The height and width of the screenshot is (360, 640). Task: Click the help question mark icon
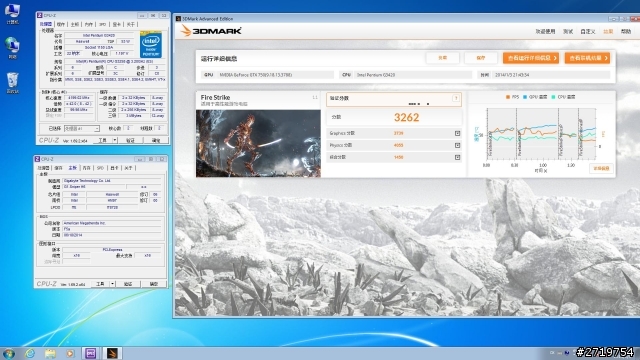pyautogui.click(x=456, y=98)
